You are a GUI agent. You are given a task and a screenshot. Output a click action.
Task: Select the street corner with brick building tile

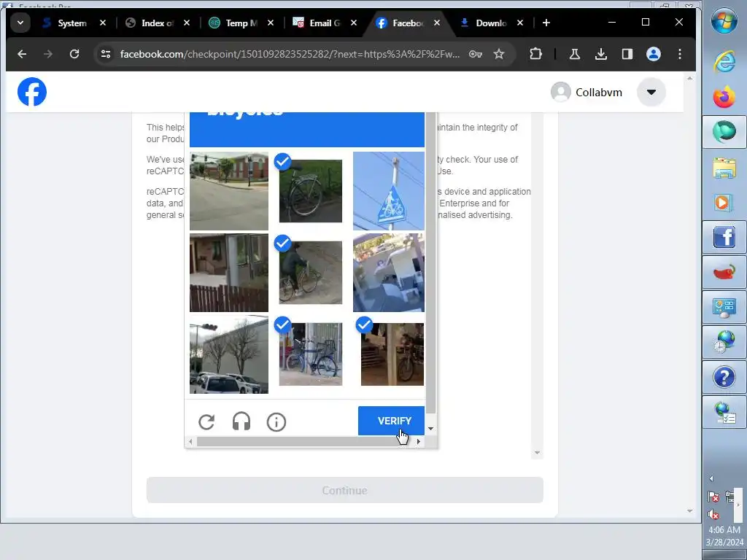(228, 191)
